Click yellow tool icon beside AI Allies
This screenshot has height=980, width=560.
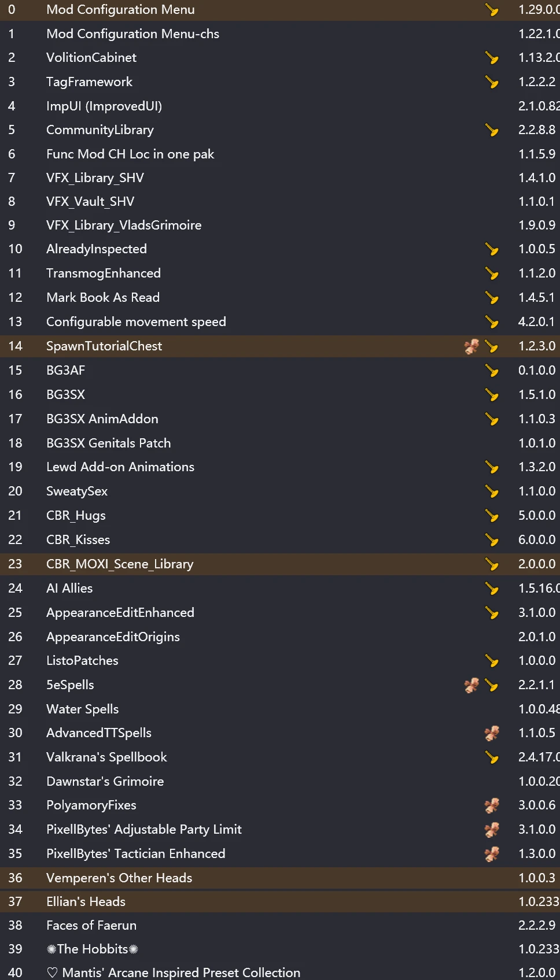pos(492,589)
